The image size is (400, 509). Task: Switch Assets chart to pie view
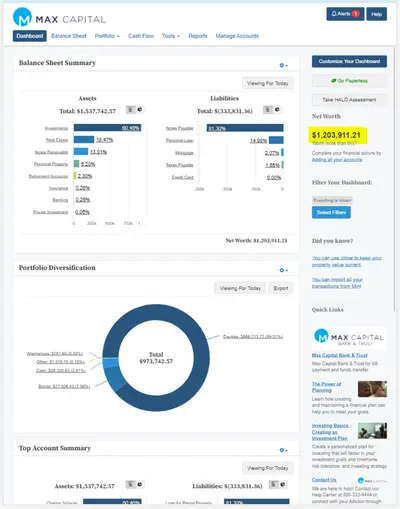(x=140, y=109)
